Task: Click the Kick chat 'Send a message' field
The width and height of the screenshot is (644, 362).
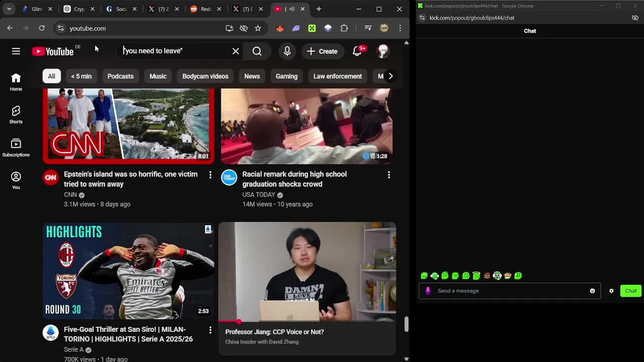Action: (x=510, y=291)
